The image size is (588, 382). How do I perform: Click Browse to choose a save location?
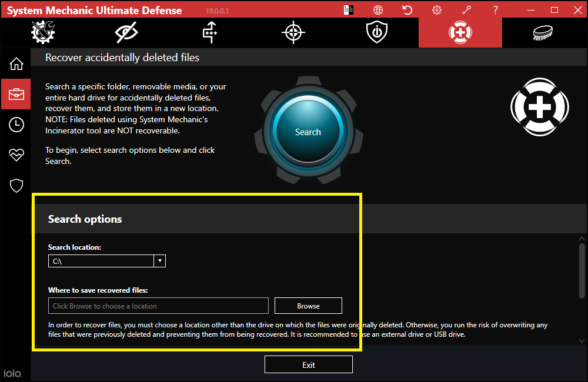[308, 306]
